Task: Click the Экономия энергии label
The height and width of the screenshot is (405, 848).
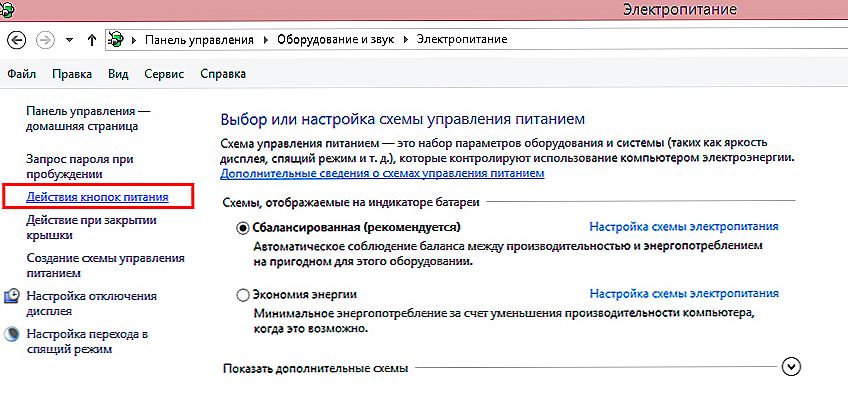Action: pyautogui.click(x=304, y=295)
